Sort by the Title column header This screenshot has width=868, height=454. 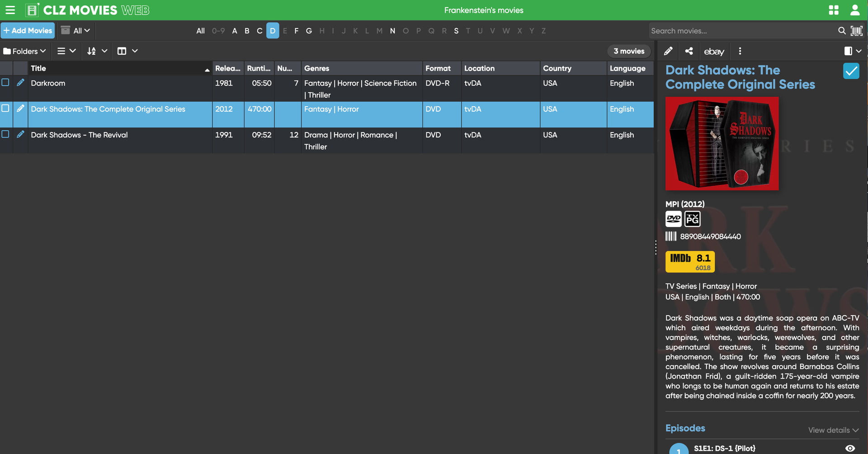120,68
